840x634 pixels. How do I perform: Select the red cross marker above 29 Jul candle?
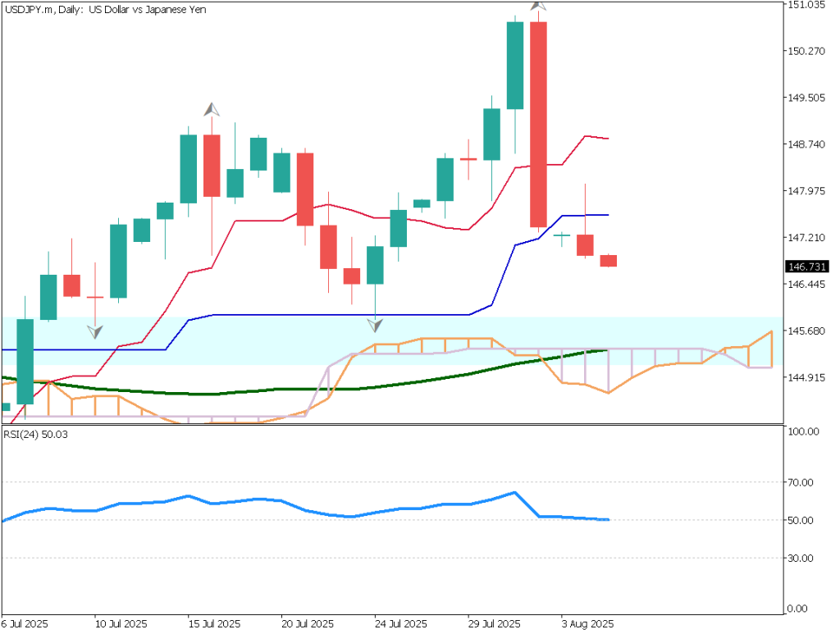(468, 161)
